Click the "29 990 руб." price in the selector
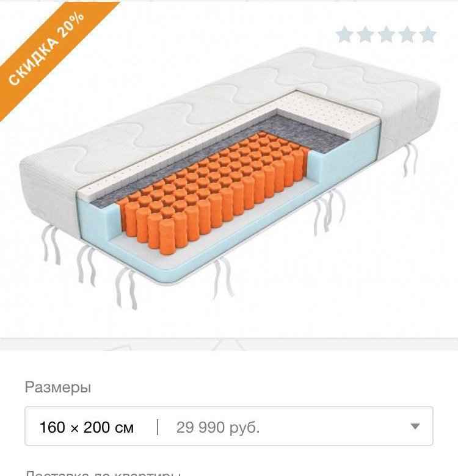 click(218, 427)
